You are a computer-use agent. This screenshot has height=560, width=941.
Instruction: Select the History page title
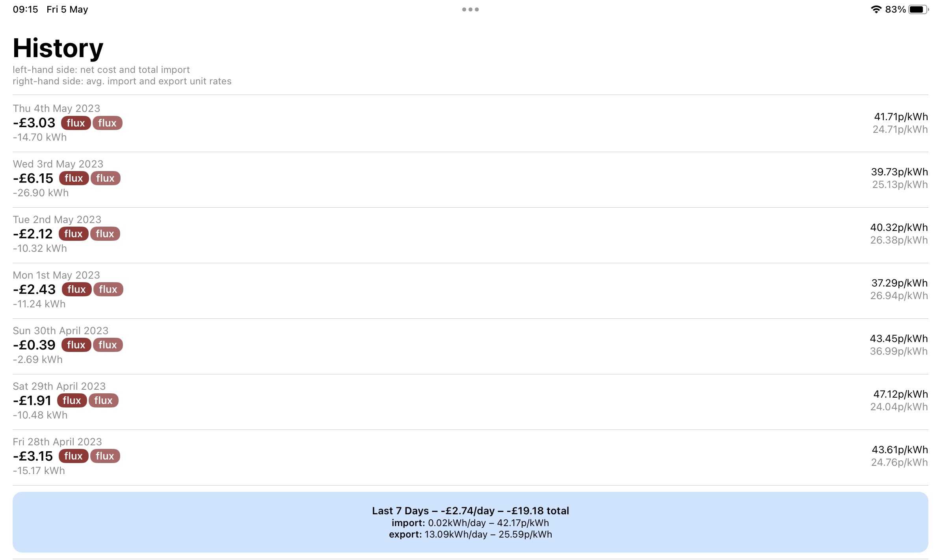point(58,48)
